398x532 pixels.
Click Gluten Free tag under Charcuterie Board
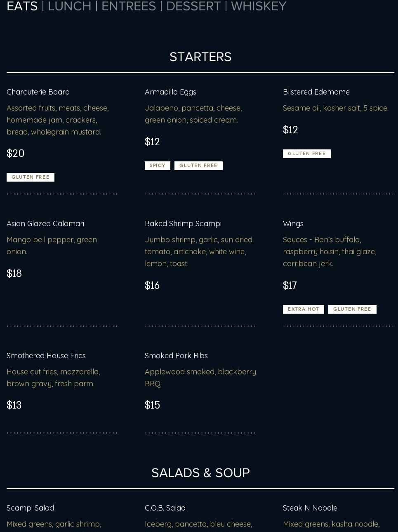click(31, 177)
